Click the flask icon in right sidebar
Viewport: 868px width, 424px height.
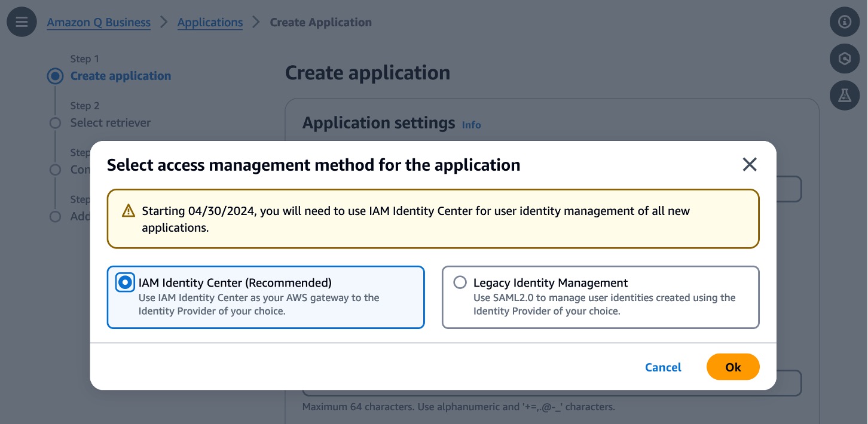845,95
